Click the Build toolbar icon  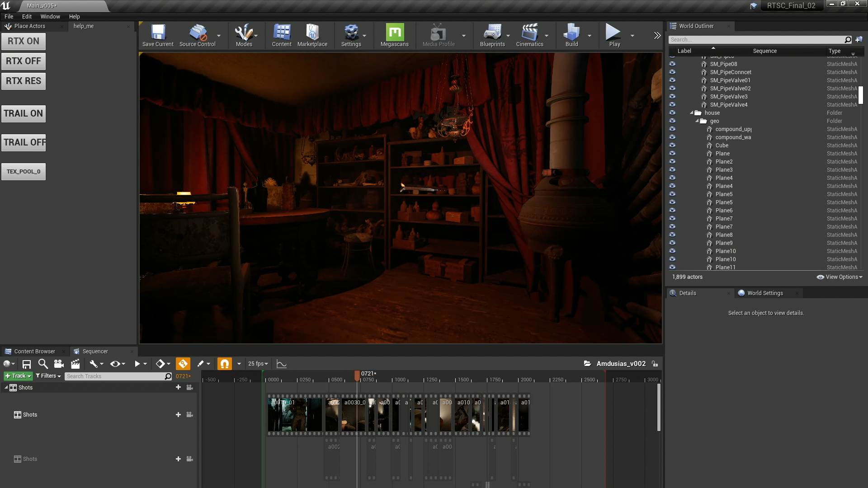(x=571, y=35)
